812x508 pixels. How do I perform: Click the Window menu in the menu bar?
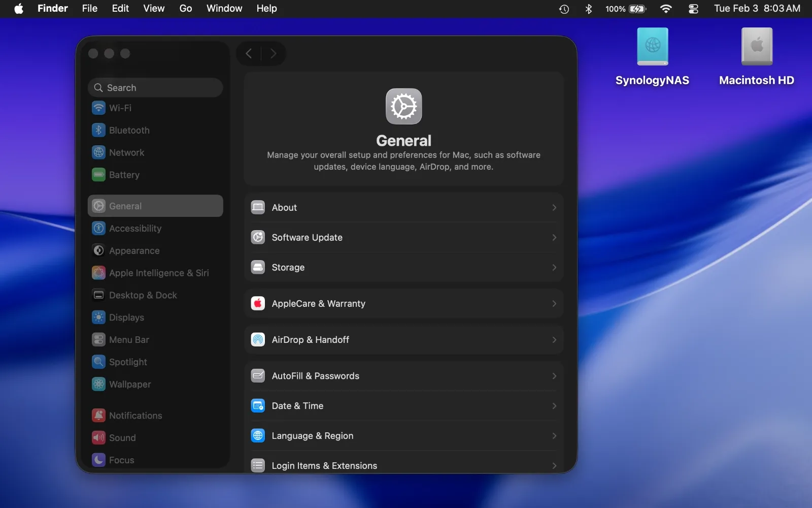click(x=224, y=8)
